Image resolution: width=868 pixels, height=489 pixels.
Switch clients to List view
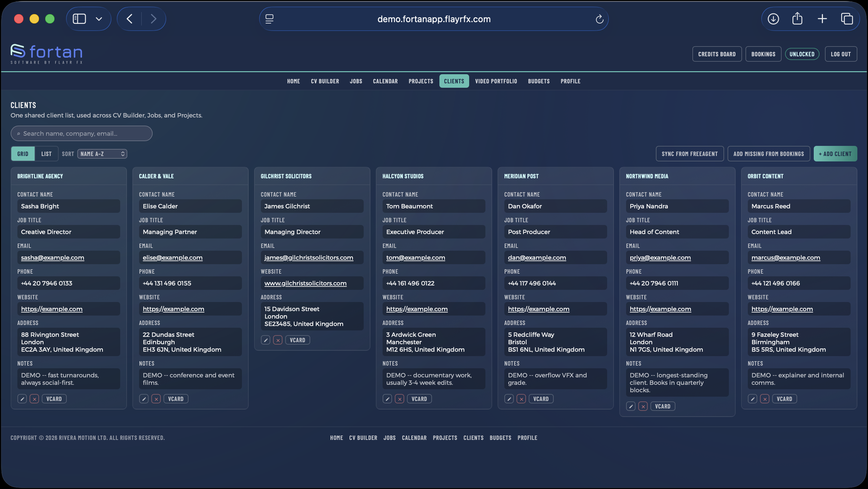click(x=46, y=154)
